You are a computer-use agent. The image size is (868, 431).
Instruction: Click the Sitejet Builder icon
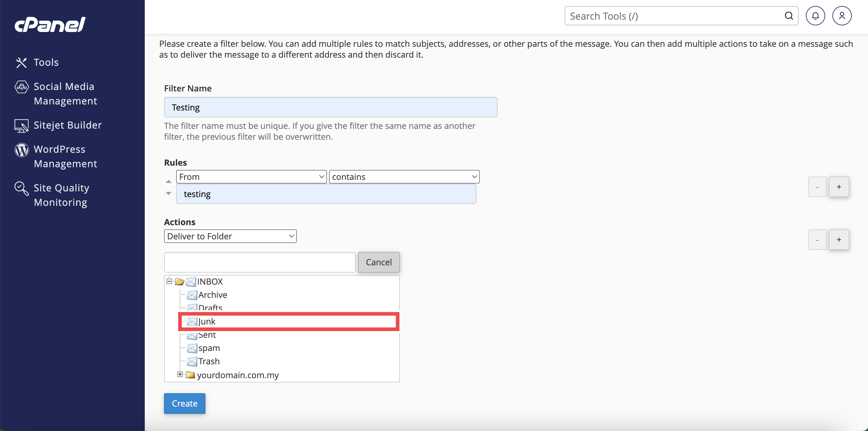tap(21, 126)
